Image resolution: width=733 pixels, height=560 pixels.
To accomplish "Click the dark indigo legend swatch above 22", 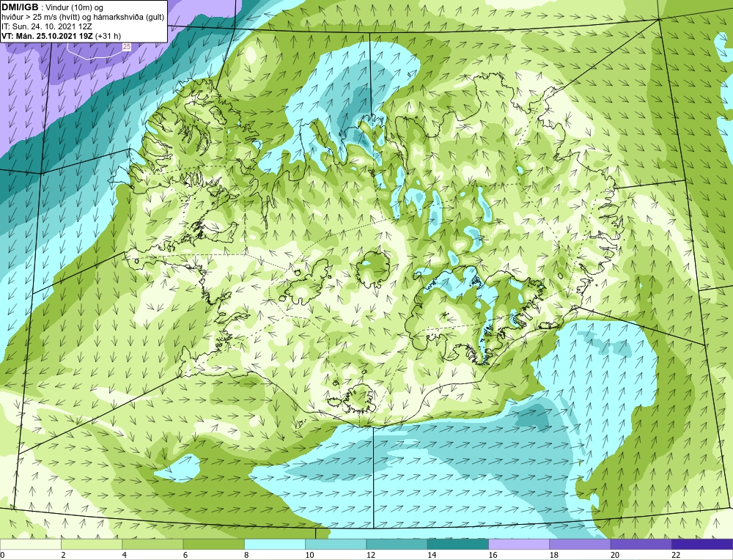I will (x=702, y=545).
